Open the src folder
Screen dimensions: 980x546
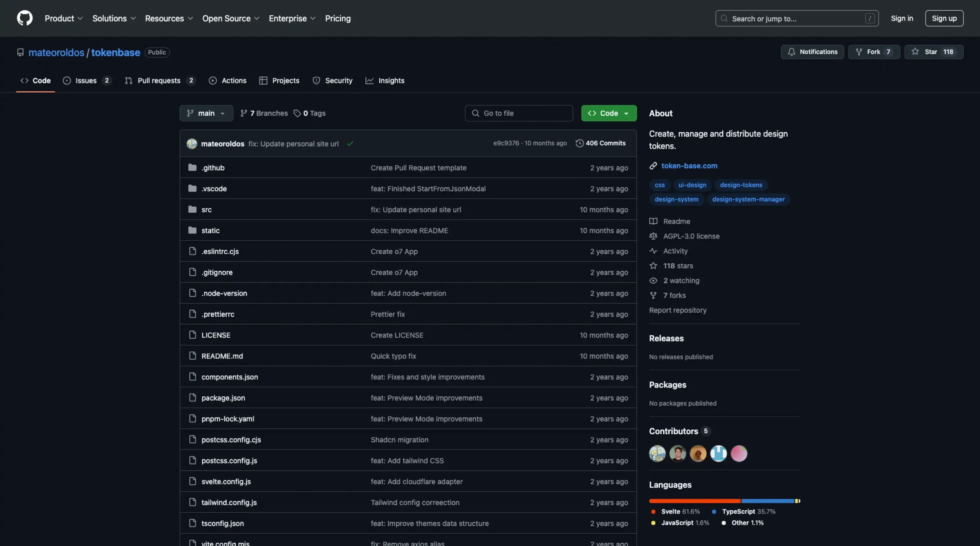(x=206, y=210)
